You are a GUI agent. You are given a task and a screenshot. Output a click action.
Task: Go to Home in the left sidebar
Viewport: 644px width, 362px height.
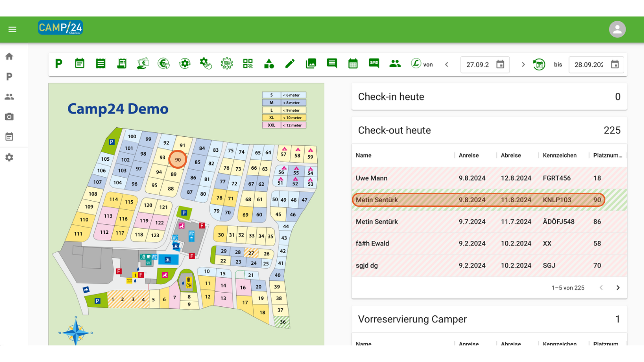pyautogui.click(x=9, y=57)
